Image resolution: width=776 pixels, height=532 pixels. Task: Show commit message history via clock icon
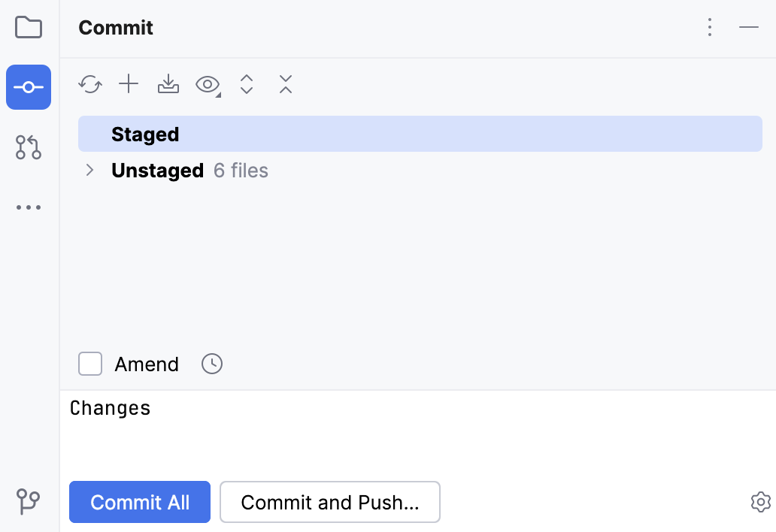211,364
